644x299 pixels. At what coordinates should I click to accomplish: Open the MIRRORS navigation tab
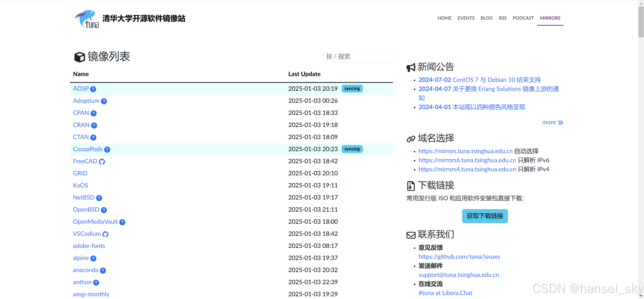(550, 18)
